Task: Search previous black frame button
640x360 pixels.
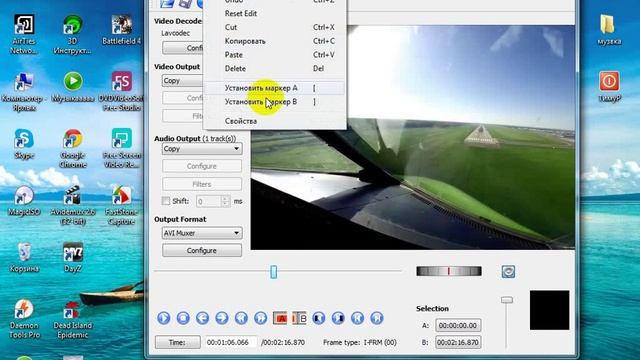Action: pos(319,318)
